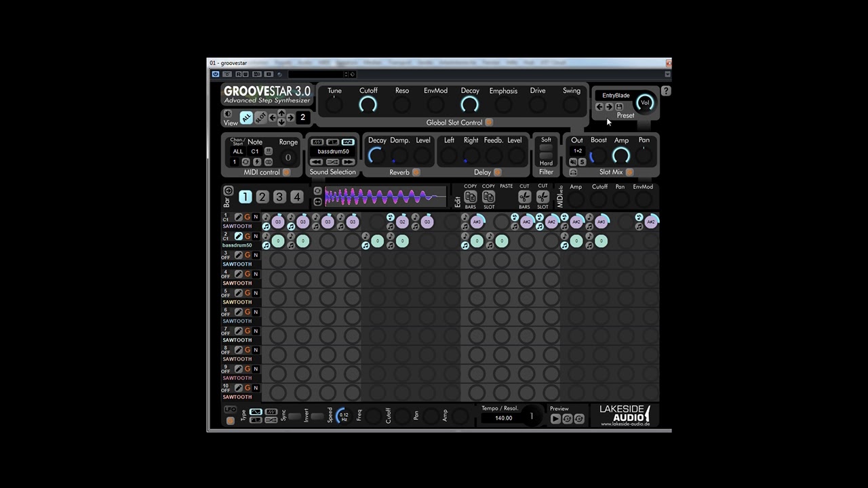Open the help question mark icon

point(666,91)
